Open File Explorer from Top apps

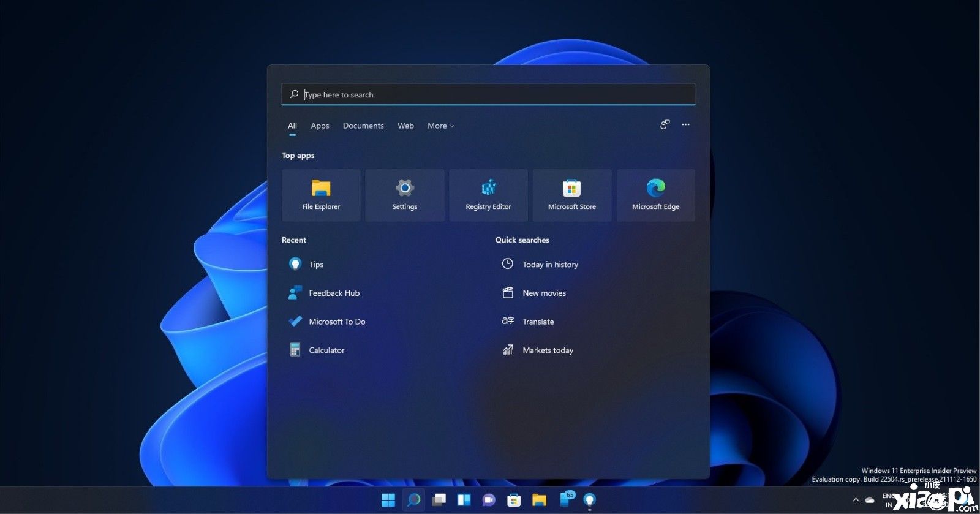321,195
